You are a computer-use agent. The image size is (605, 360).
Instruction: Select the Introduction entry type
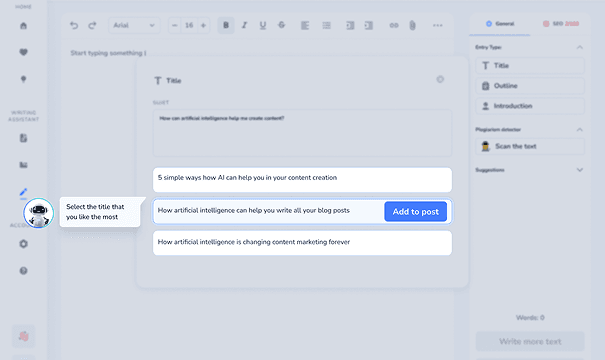[x=530, y=106]
